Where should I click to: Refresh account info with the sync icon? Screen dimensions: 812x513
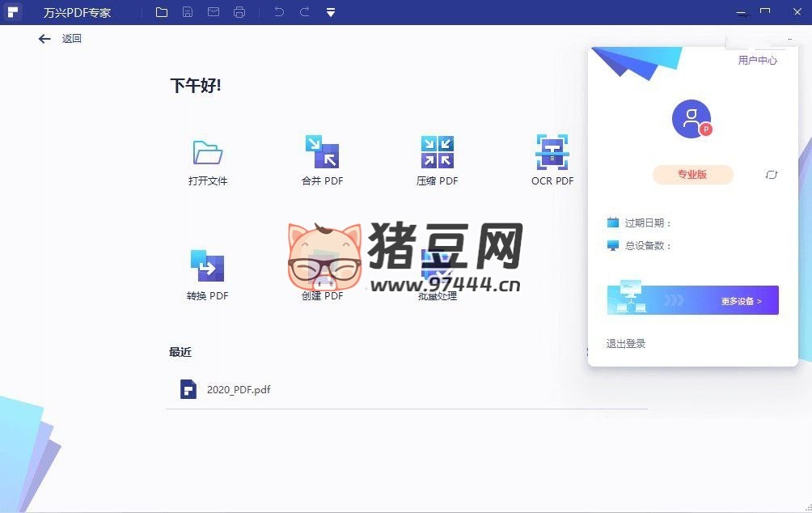tap(771, 175)
